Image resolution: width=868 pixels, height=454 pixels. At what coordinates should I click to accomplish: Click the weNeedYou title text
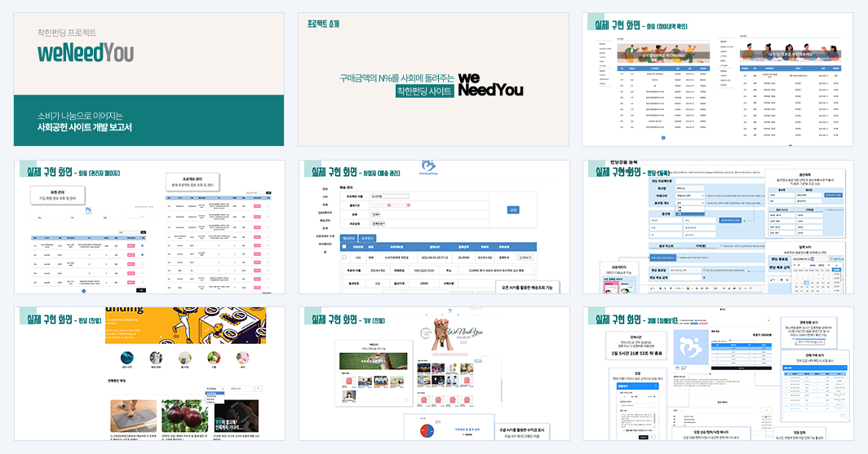coord(86,53)
